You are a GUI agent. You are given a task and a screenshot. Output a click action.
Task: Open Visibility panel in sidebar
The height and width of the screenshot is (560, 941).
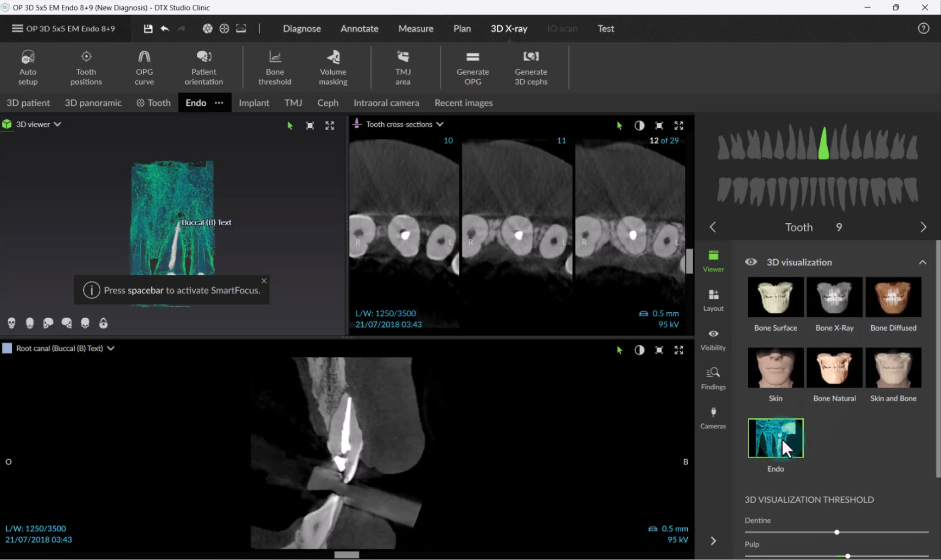(x=713, y=339)
